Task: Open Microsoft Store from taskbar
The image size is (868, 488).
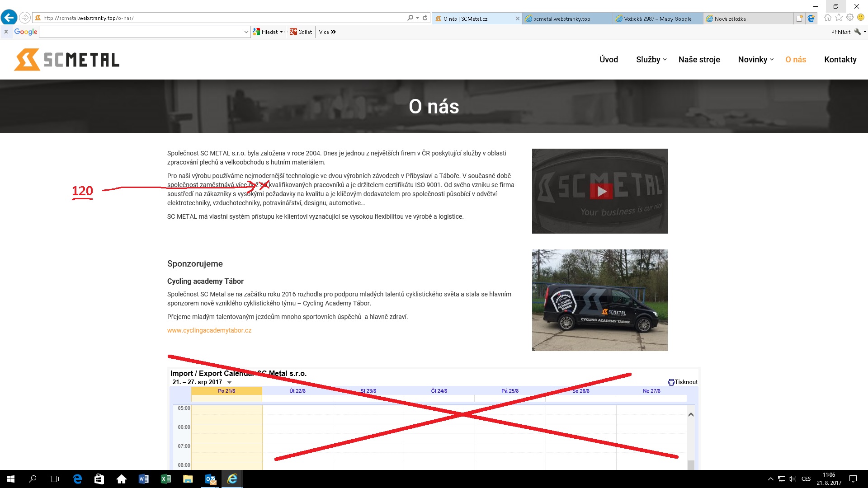Action: (x=99, y=479)
